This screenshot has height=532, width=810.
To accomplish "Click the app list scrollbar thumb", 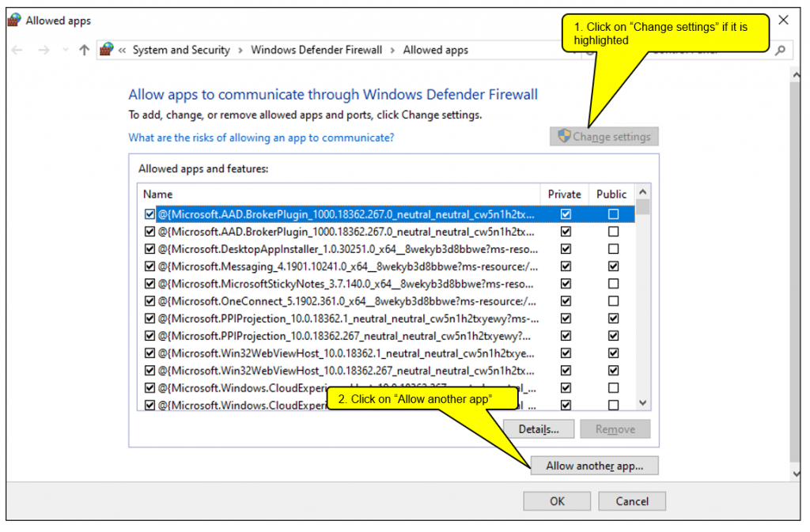I will pyautogui.click(x=642, y=207).
